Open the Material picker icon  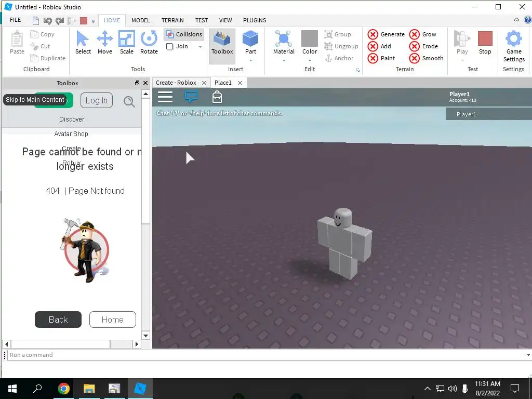pyautogui.click(x=284, y=38)
